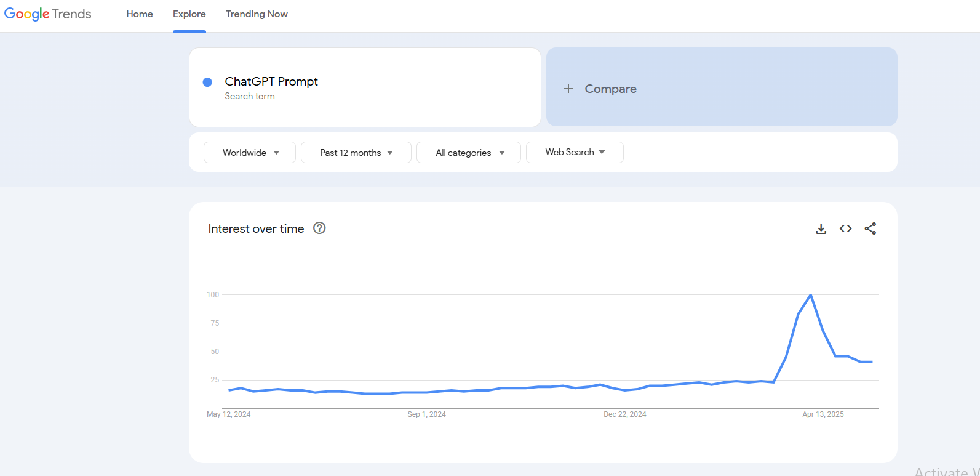Click the blue dot beside ChatGPT Prompt
980x476 pixels.
[x=207, y=82]
